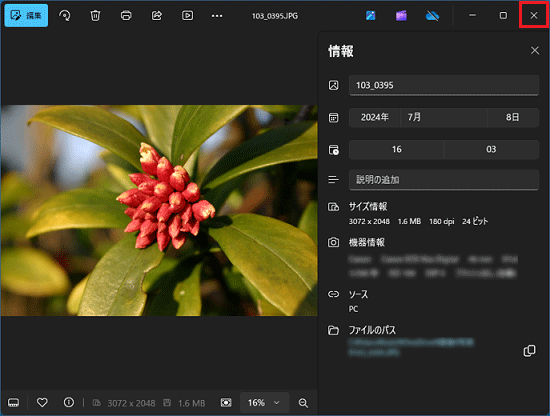Change the day field 8日

[x=513, y=117]
